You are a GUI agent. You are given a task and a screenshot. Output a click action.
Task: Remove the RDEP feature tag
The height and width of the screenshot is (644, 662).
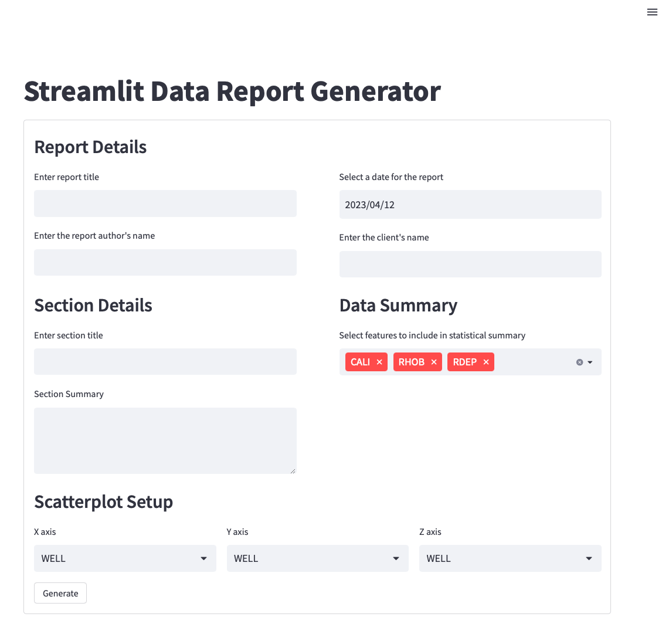[x=486, y=362]
